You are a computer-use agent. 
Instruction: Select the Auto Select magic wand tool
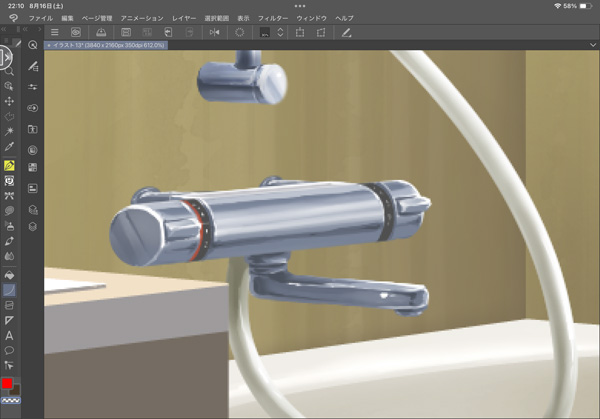[9, 131]
